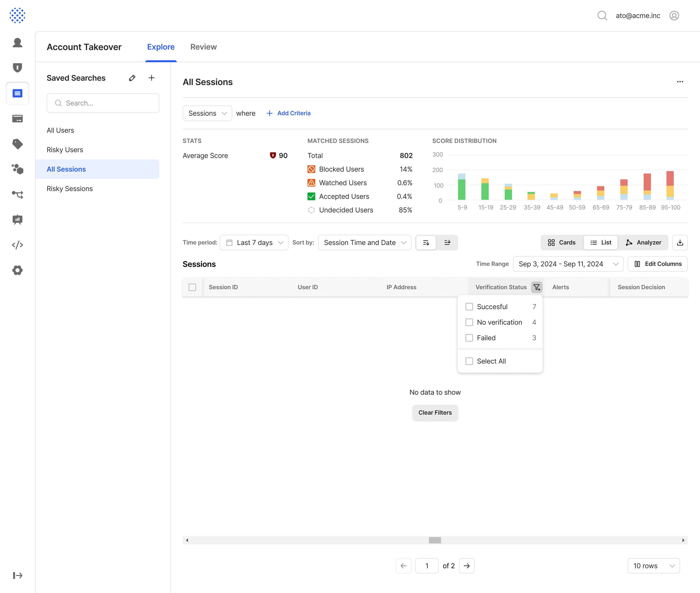Viewport: 700px width, 593px height.
Task: Click the horizontal scrollbar thumb
Action: (435, 540)
